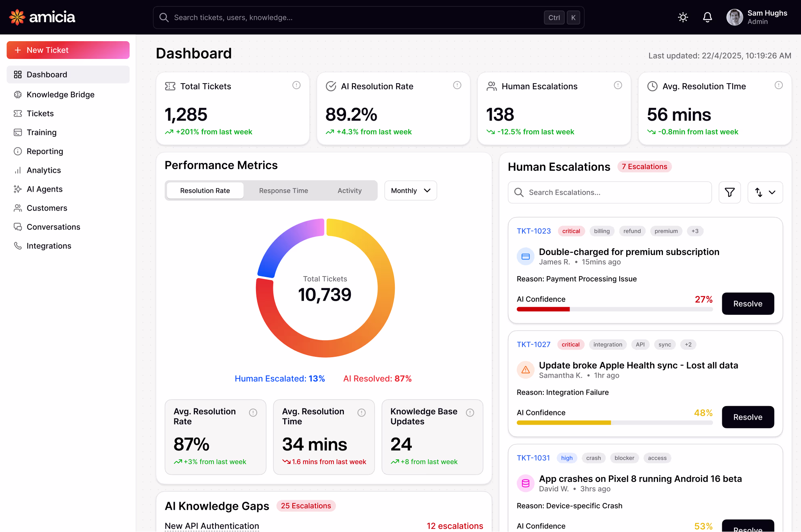
Task: Click info icon on Total Tickets card
Action: point(296,85)
